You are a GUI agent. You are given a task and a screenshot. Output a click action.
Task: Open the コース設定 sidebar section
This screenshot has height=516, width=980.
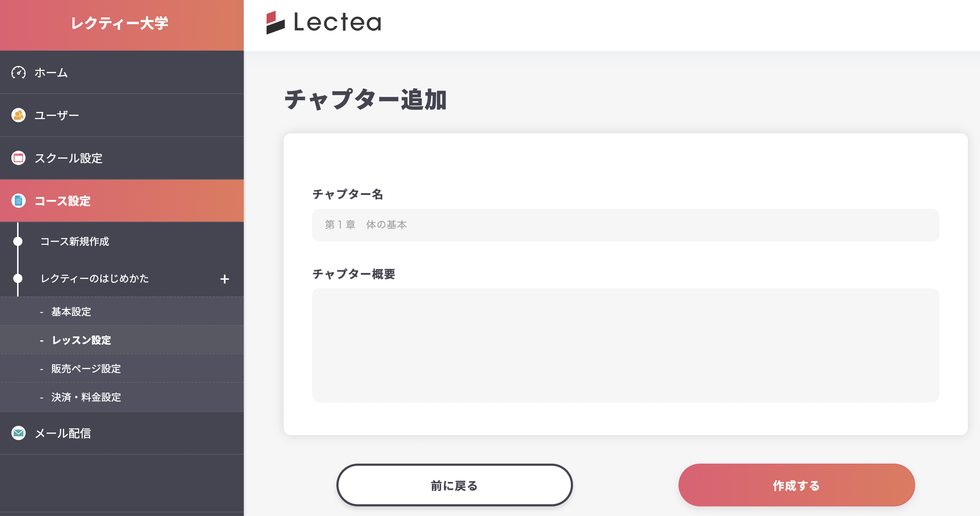click(63, 201)
